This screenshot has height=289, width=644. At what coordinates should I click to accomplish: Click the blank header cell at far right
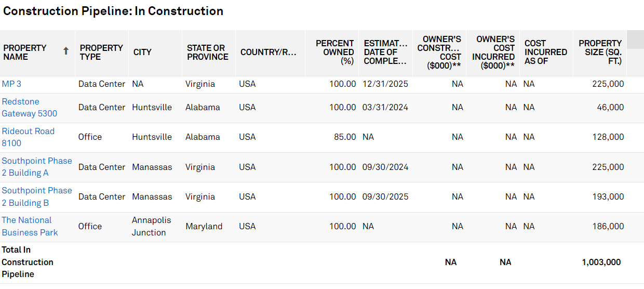click(x=635, y=39)
